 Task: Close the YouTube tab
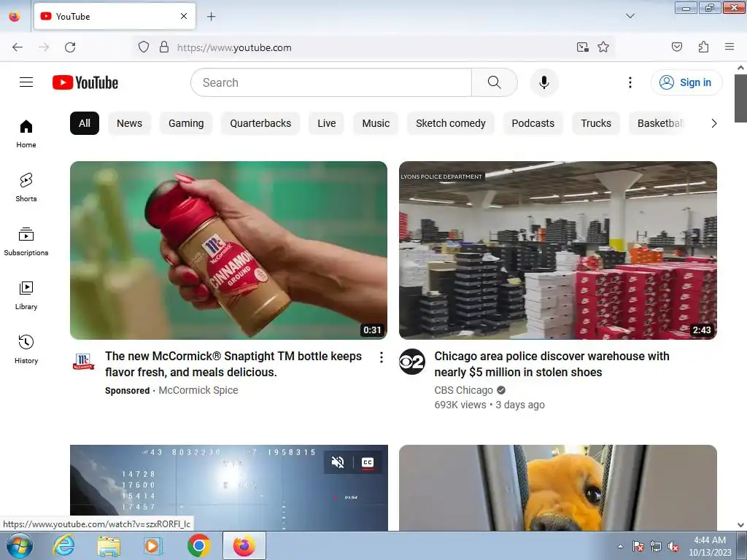pos(183,16)
